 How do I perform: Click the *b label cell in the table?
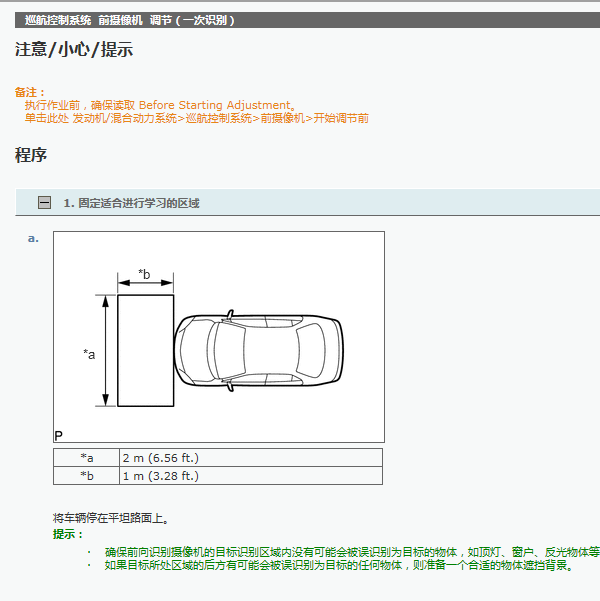[x=87, y=476]
